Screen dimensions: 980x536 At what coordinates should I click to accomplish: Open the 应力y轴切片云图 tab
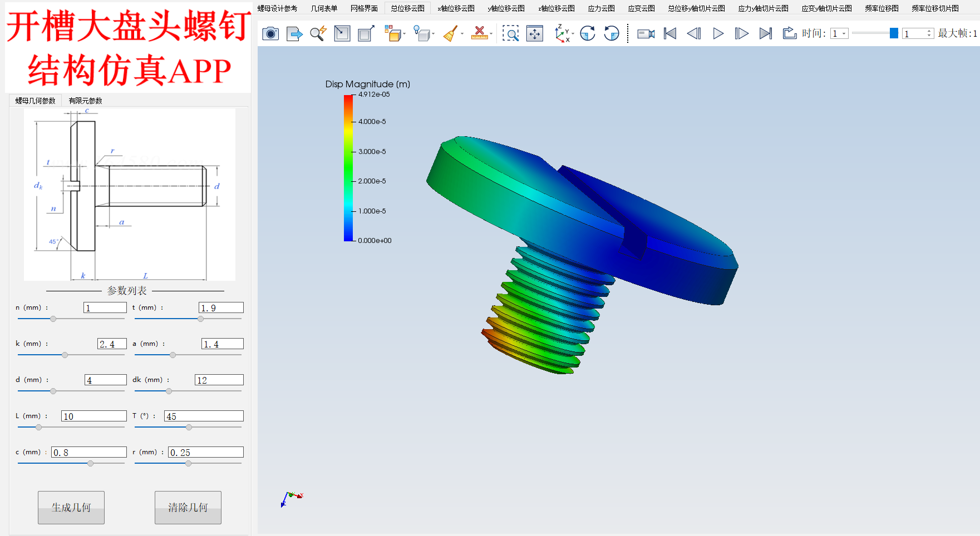763,8
